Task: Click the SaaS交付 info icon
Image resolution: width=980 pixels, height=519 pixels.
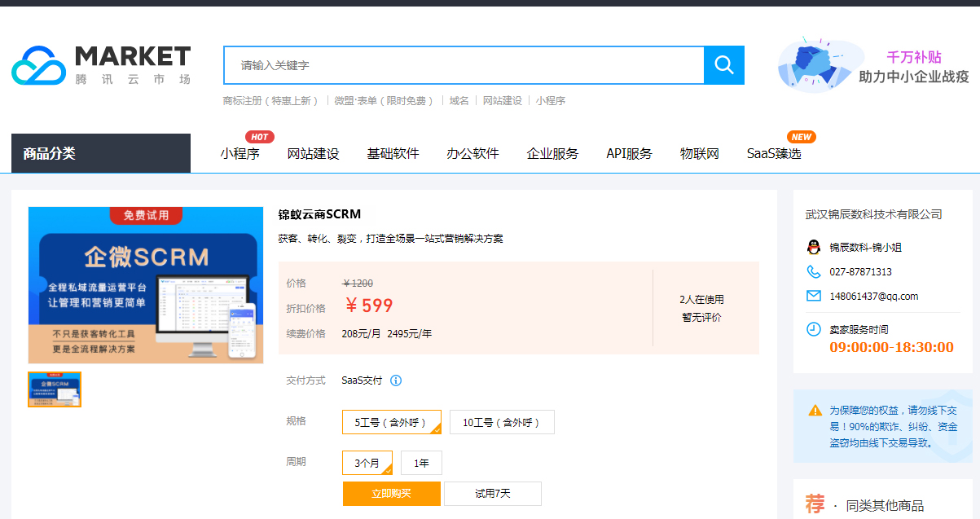Action: click(396, 380)
